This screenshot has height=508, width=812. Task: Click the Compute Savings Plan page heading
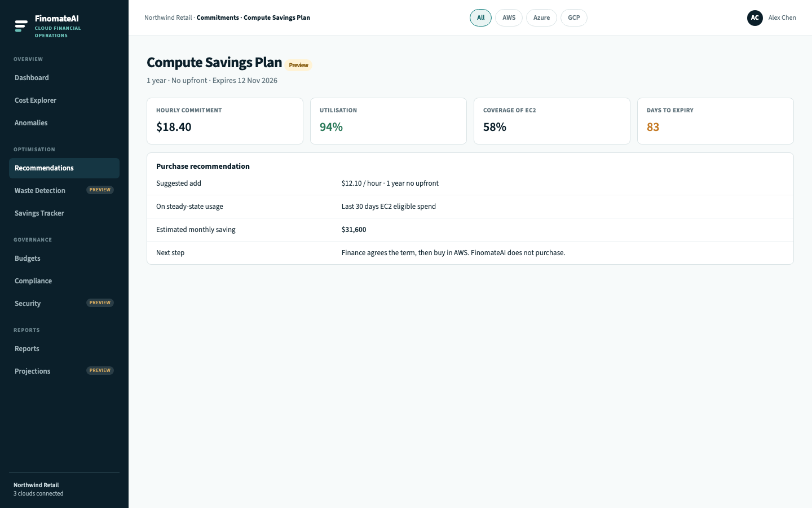(214, 63)
